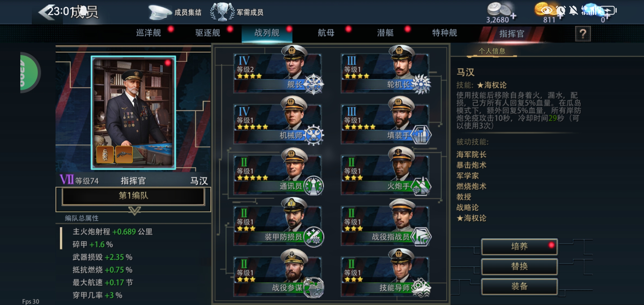Select the 填装手 ammunition shells icon
The width and height of the screenshot is (644, 305).
coord(421,135)
